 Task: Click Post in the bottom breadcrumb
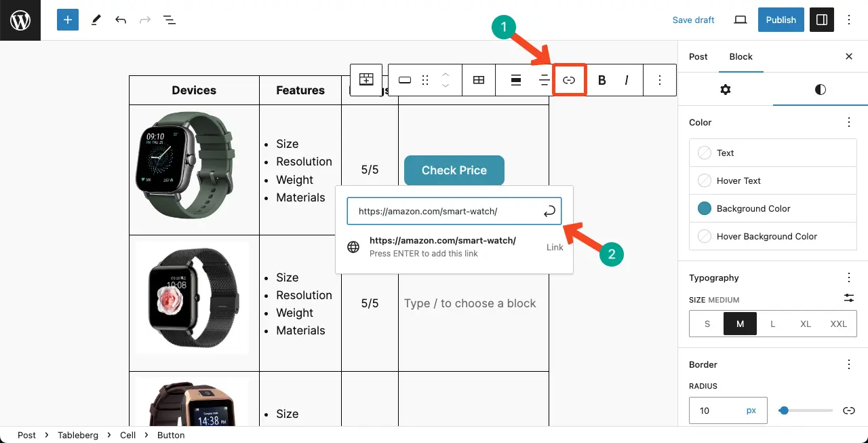(x=27, y=435)
